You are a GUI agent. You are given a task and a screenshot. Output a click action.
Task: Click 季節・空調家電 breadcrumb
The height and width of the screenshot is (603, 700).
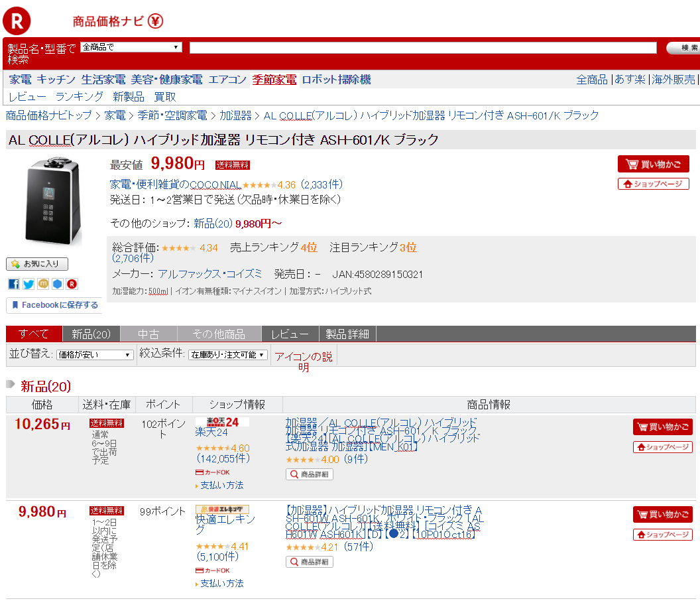pos(172,115)
